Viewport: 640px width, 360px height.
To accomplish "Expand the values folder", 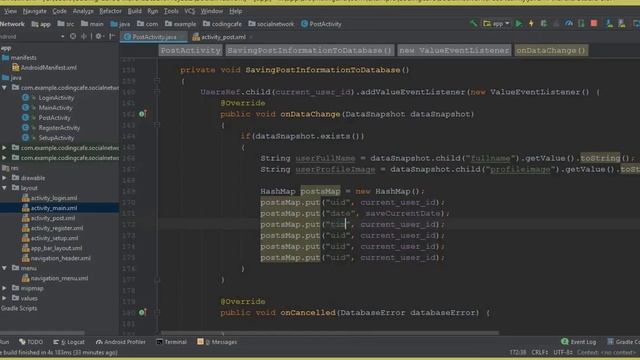I will tap(4, 298).
